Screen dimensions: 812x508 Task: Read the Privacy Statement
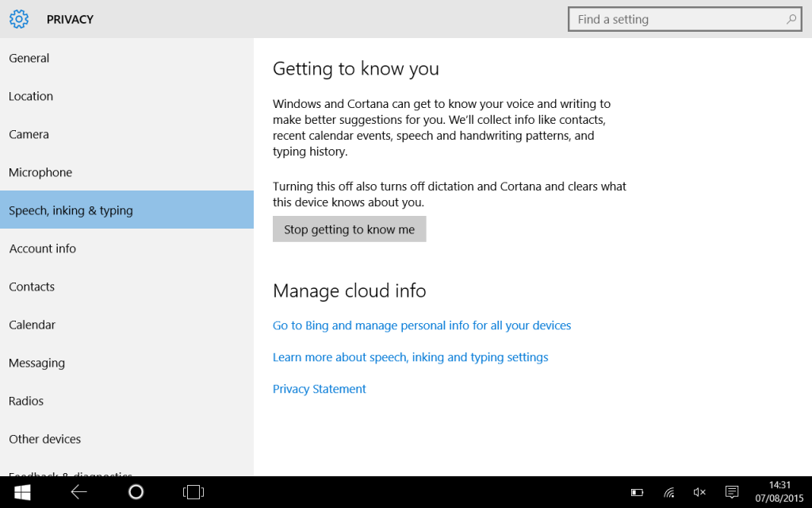click(x=319, y=389)
